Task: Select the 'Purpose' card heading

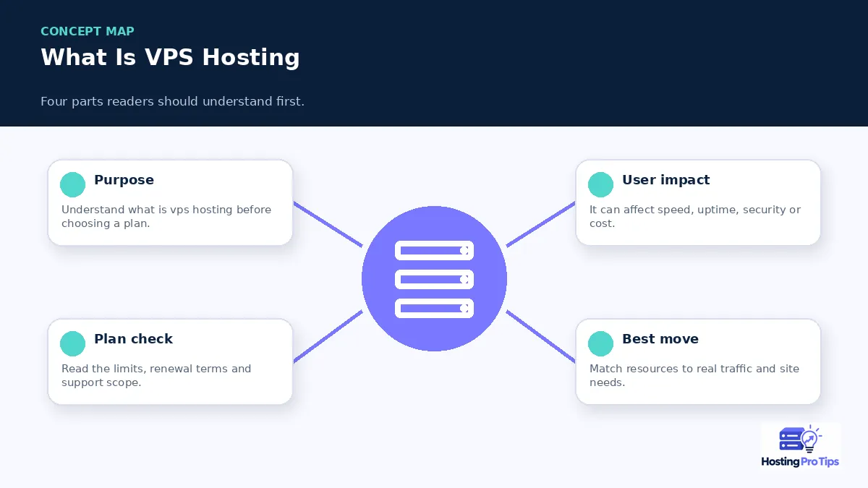Action: tap(124, 180)
